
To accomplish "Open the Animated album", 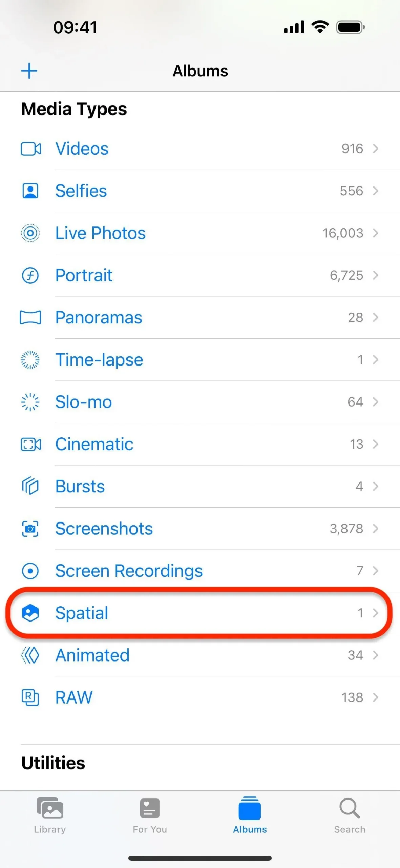I will pyautogui.click(x=92, y=655).
